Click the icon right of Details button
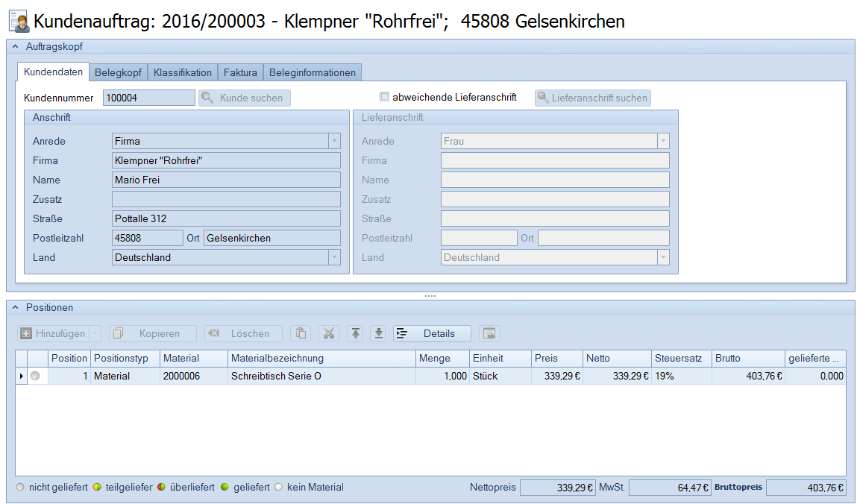This screenshot has width=857, height=504. click(489, 333)
